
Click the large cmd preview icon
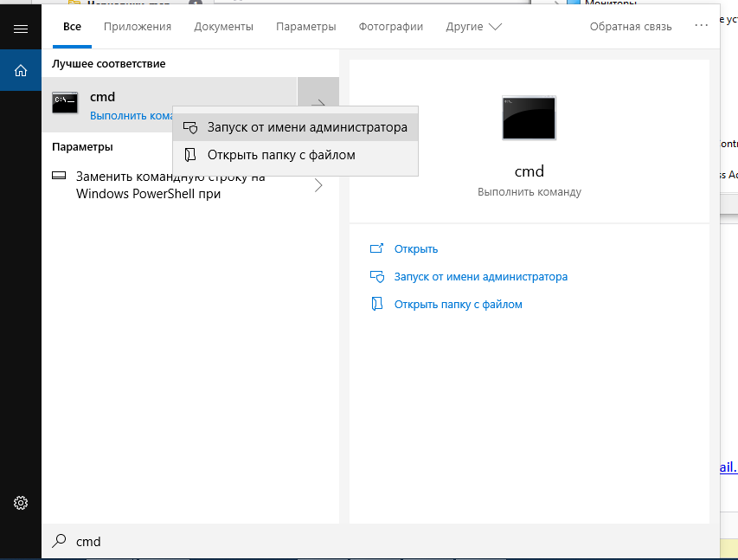coord(529,118)
